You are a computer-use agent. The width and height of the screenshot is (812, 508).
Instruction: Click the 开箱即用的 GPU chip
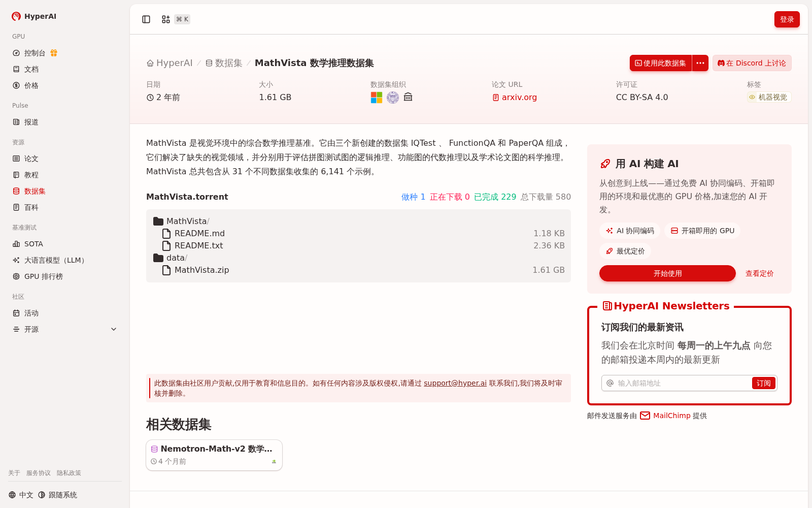[702, 231]
